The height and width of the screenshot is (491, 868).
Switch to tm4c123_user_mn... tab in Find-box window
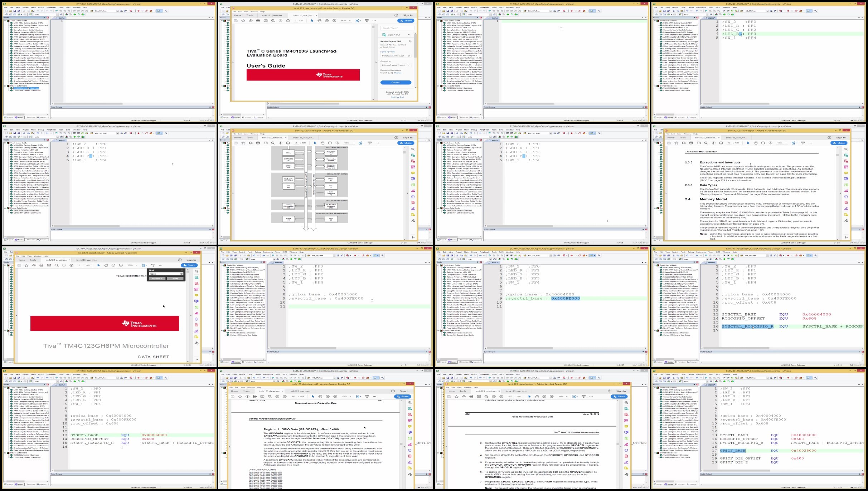click(x=87, y=260)
